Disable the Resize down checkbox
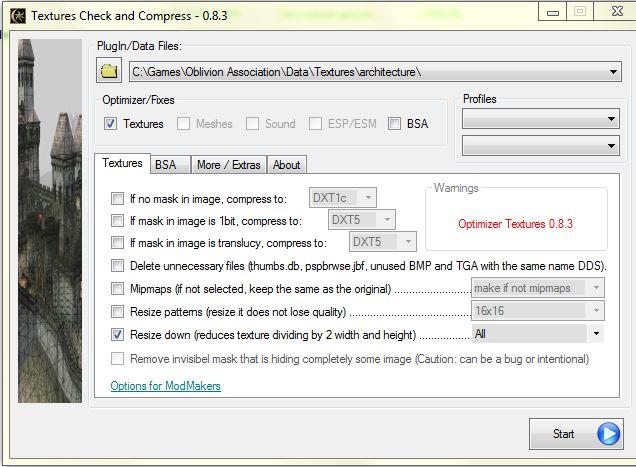636x467 pixels. (118, 335)
